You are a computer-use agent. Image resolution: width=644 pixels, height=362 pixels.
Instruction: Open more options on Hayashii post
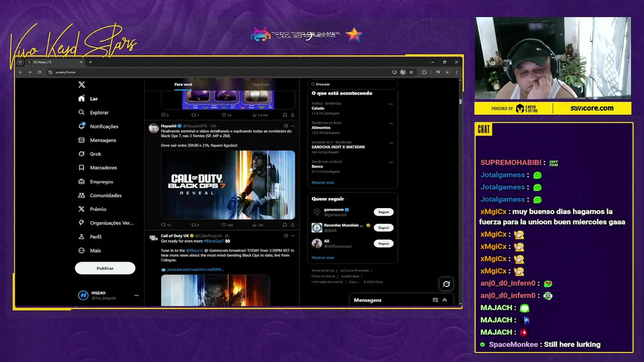[292, 126]
